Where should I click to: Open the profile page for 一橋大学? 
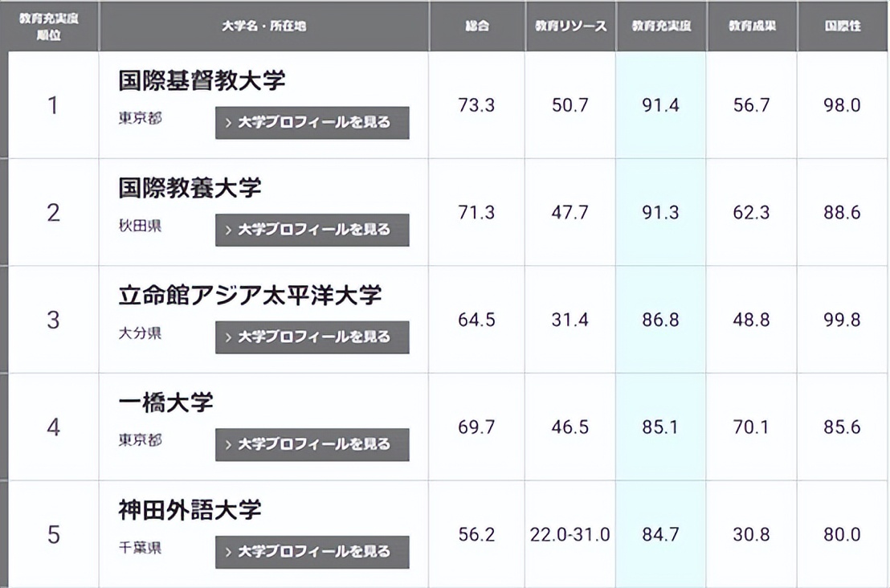pyautogui.click(x=312, y=444)
